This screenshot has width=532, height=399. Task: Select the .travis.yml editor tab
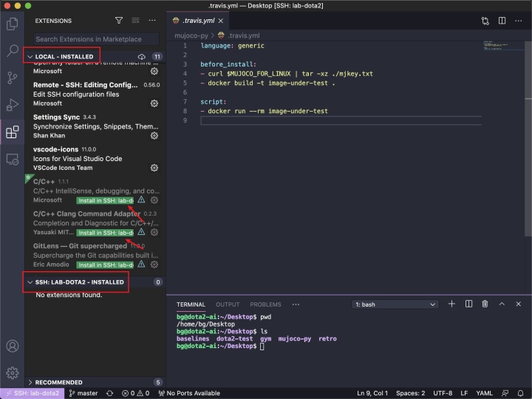198,21
